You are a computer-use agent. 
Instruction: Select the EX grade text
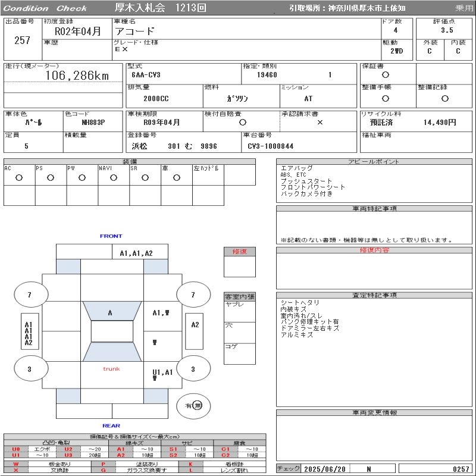121,49
